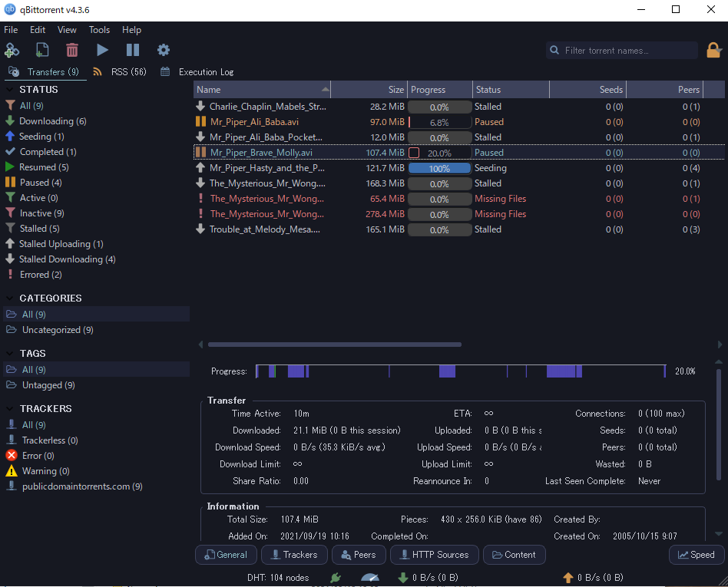
Task: Lock the UI with padlock icon
Action: (713, 50)
